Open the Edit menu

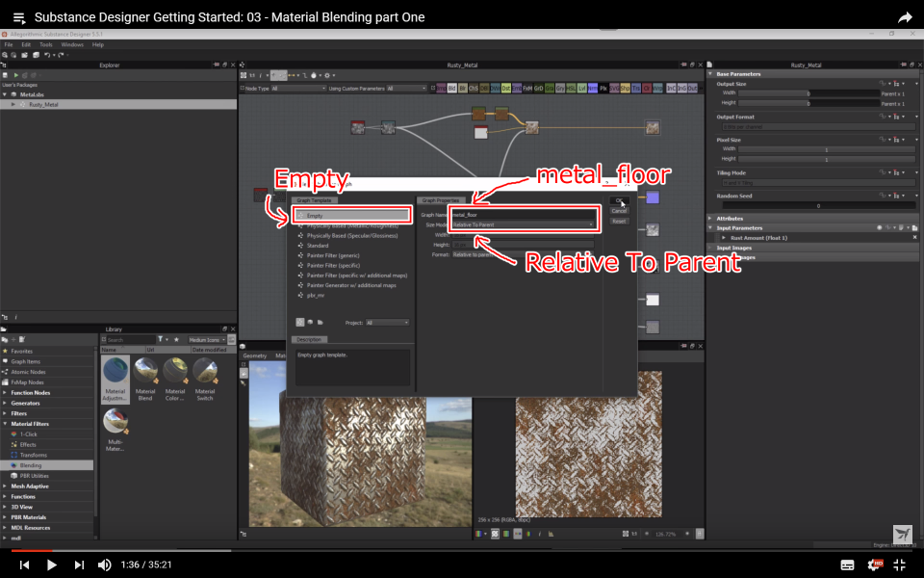[x=27, y=45]
